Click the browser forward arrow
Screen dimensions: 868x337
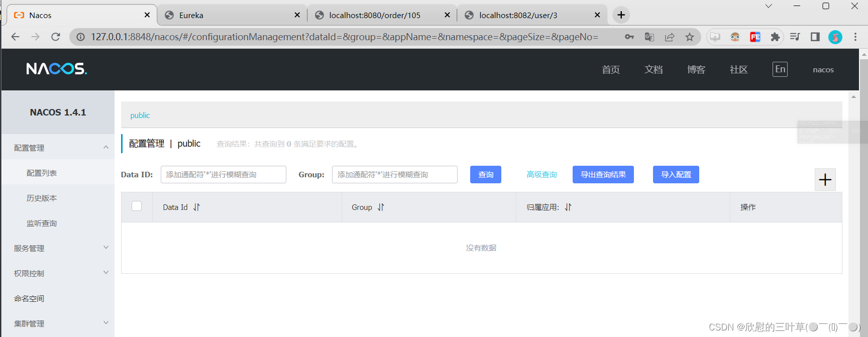point(36,37)
